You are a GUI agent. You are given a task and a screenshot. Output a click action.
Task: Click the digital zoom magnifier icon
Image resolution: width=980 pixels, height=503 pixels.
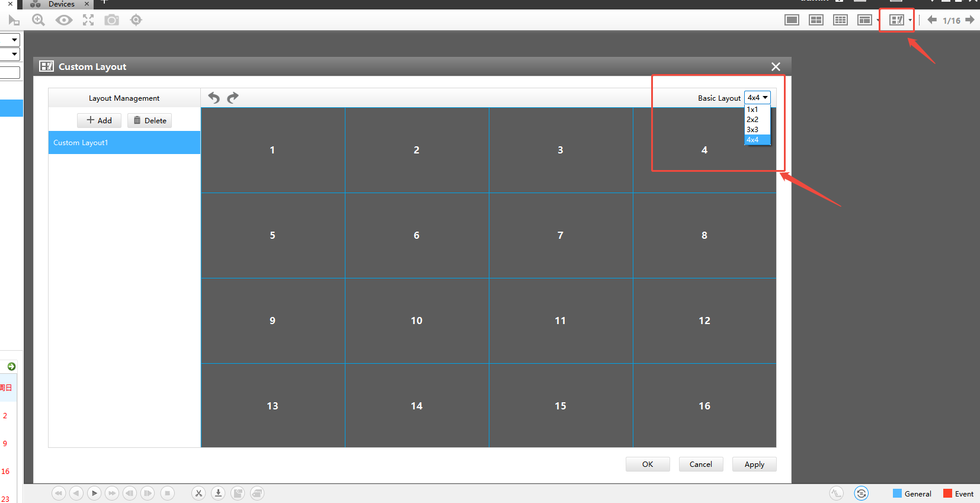pos(39,20)
